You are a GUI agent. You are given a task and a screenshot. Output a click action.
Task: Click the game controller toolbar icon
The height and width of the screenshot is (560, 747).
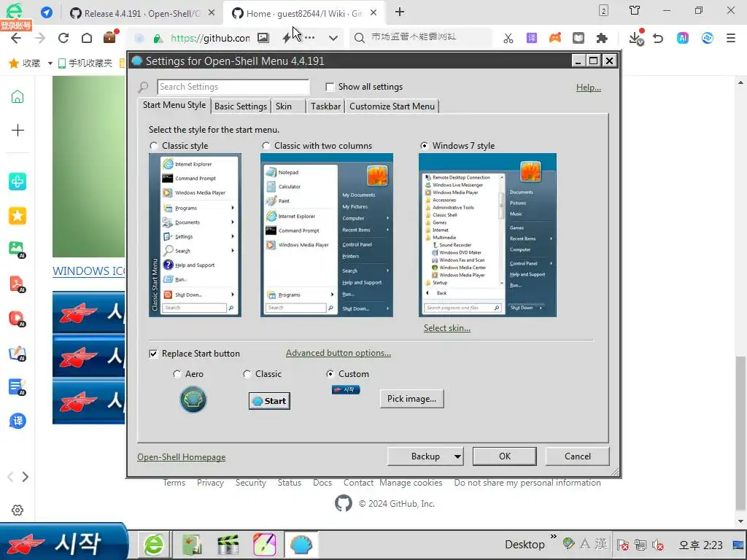point(555,38)
